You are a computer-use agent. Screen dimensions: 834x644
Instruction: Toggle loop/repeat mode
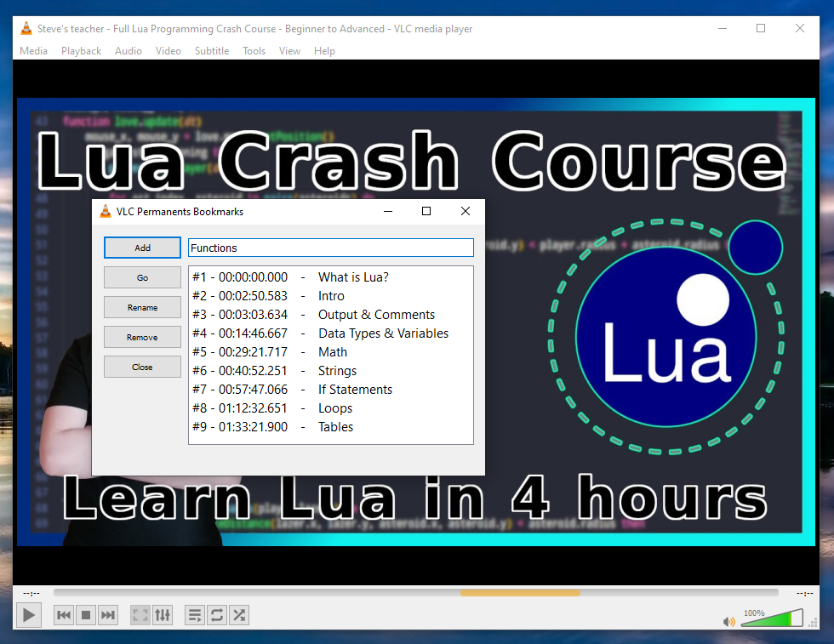coord(217,615)
